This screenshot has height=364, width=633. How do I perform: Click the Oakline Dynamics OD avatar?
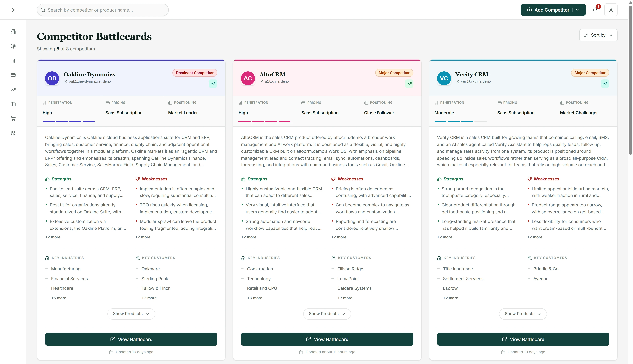click(52, 78)
